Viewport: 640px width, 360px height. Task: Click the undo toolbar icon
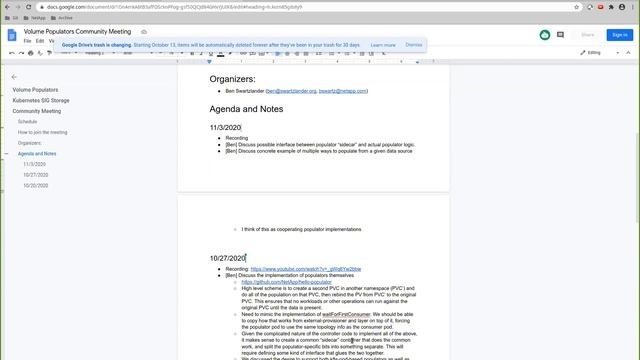[x=11, y=53]
